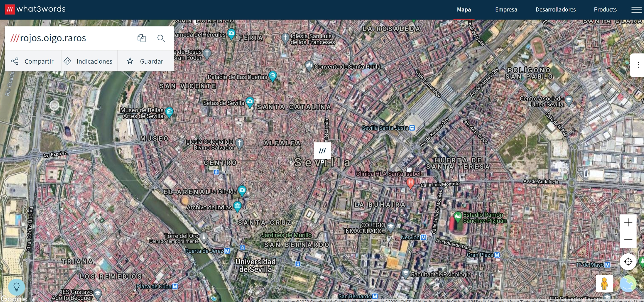Click Palacio de Las Dueñas marker
Viewport: 644px width, 302px height.
click(273, 76)
